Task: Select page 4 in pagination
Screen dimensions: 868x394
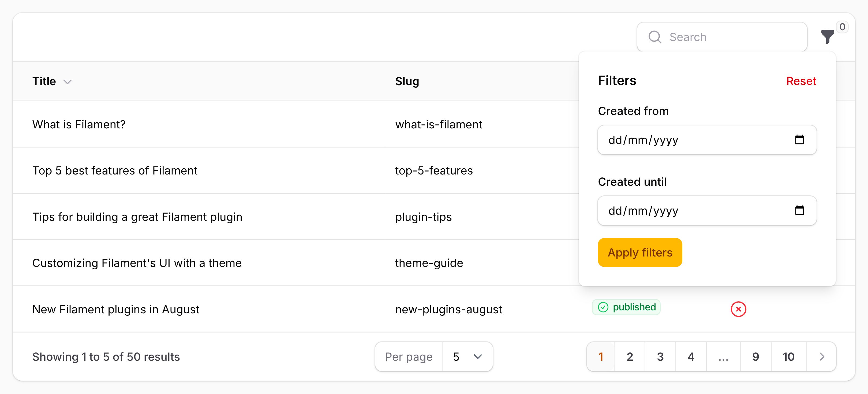Action: [x=691, y=356]
